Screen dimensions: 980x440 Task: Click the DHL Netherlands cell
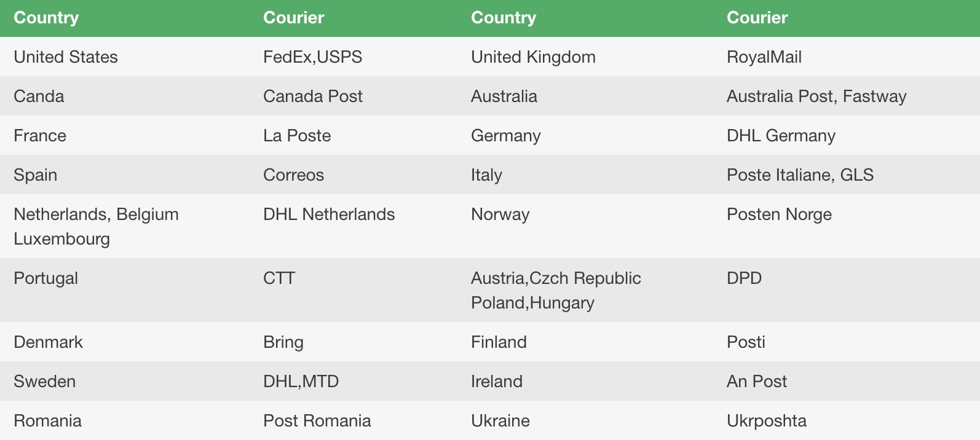(x=329, y=214)
